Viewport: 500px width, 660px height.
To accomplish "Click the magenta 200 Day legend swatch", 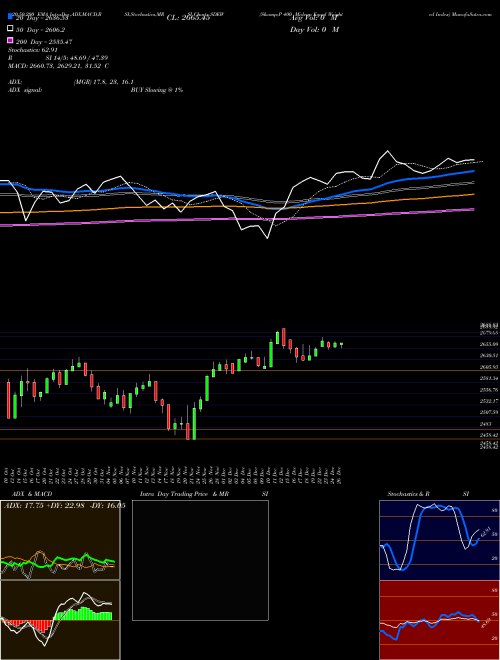I will click(10, 40).
